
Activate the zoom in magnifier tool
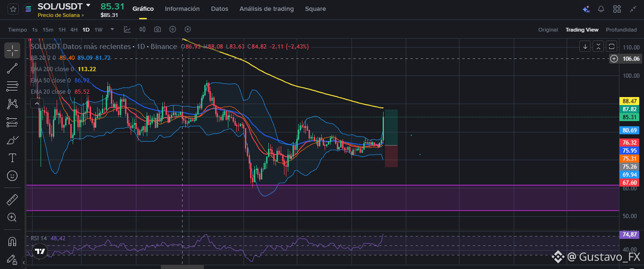[12, 218]
